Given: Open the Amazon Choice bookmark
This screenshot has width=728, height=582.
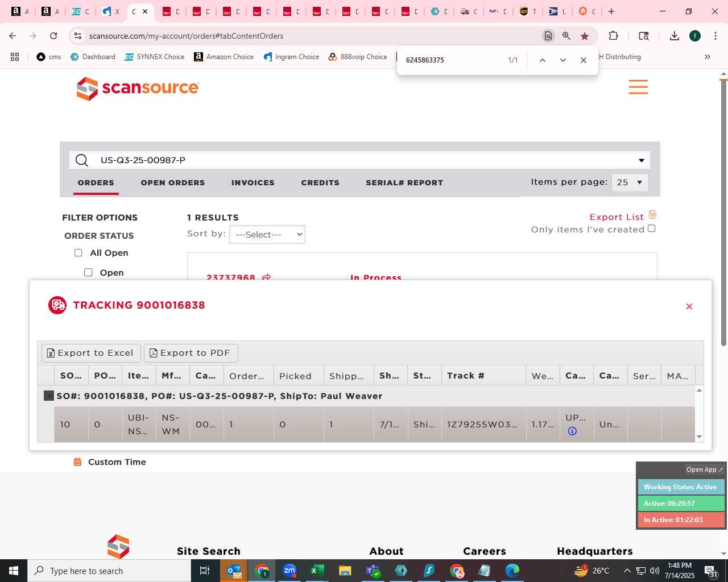Looking at the screenshot, I should coord(224,57).
